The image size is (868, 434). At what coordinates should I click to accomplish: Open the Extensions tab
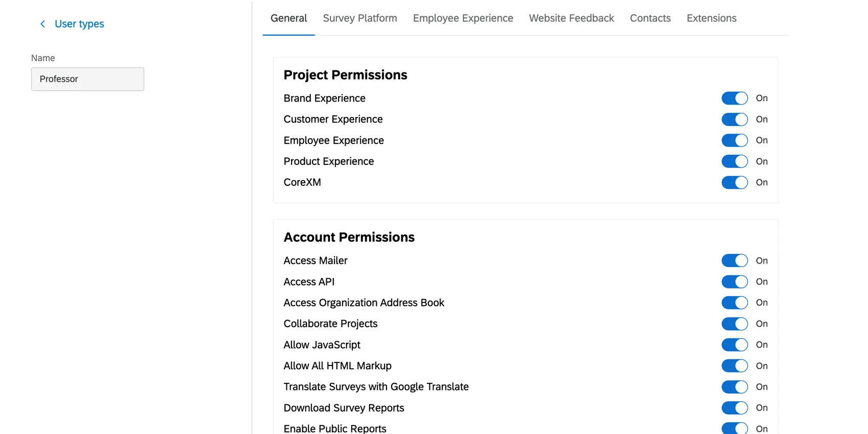tap(711, 18)
